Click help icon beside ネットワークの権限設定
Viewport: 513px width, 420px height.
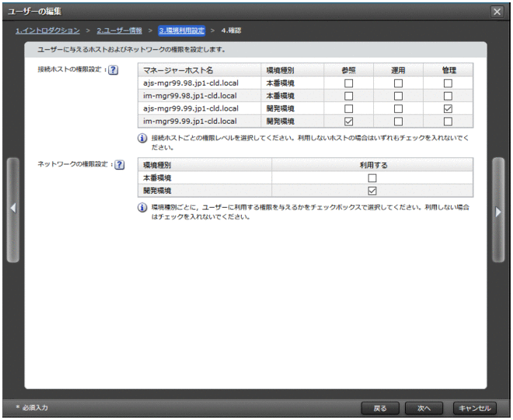[119, 165]
